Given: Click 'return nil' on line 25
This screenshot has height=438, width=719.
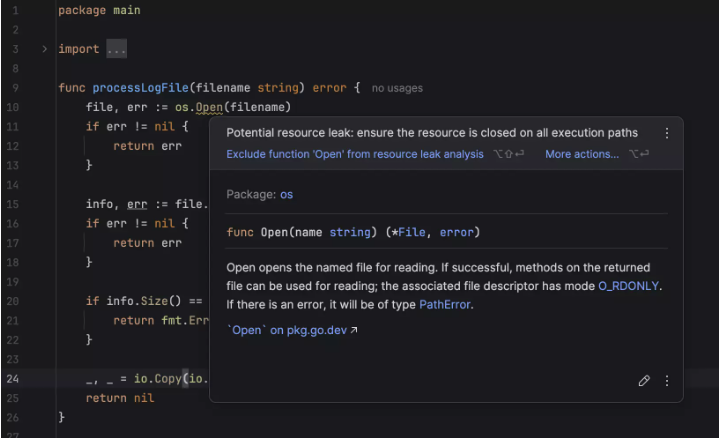Looking at the screenshot, I should tap(120, 398).
